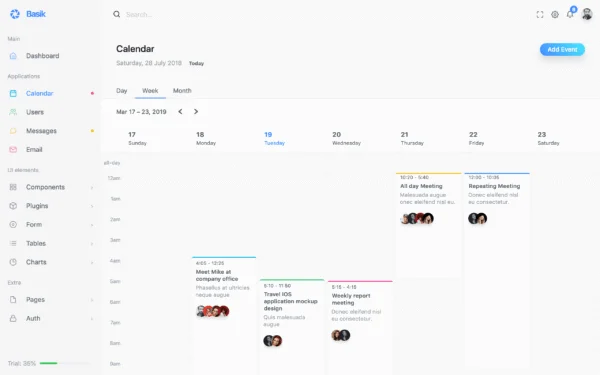Click the Dashboard home icon
Screen dimensions: 600x375
point(13,56)
